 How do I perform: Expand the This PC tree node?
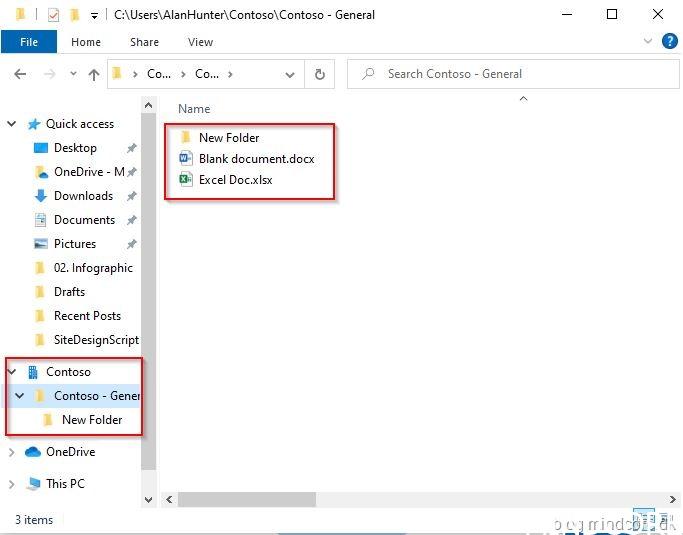(x=12, y=484)
